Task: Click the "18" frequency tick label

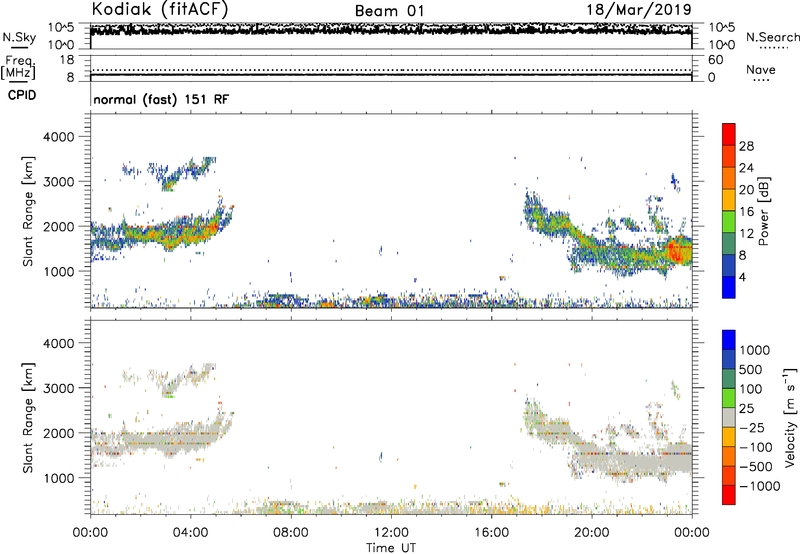Action: [67, 60]
